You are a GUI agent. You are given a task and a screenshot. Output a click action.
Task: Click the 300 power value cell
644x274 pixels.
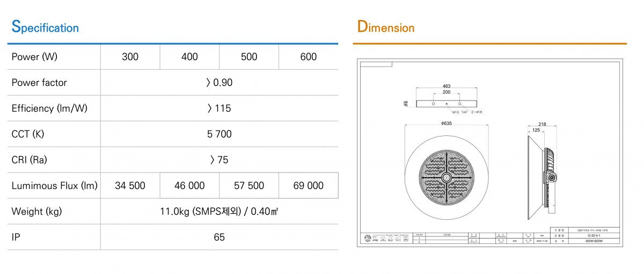point(130,57)
